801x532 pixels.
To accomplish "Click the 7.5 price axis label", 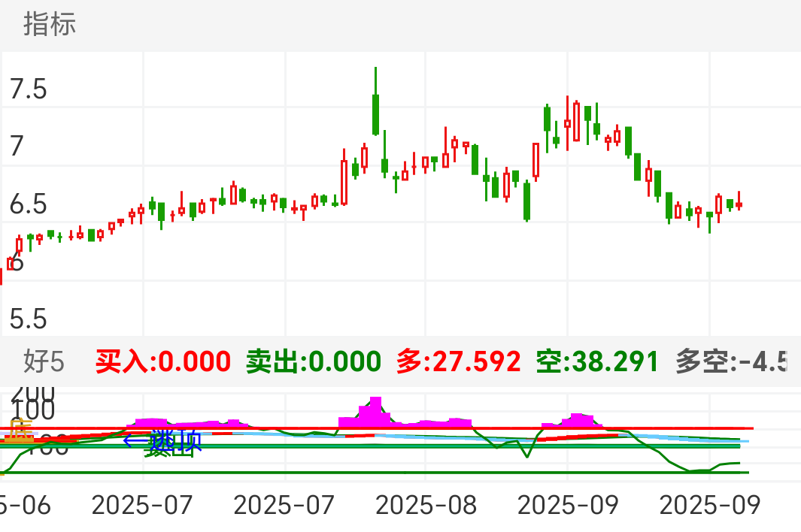I will click(x=29, y=89).
